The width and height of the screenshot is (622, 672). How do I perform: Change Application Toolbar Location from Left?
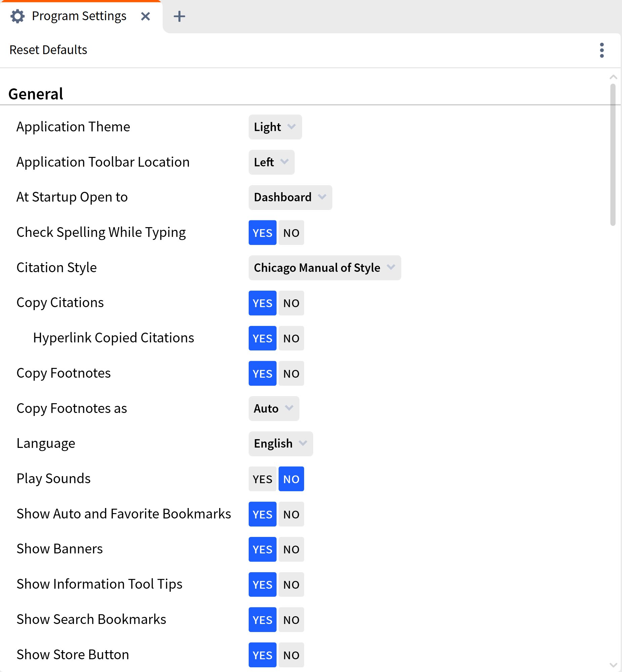coord(271,162)
